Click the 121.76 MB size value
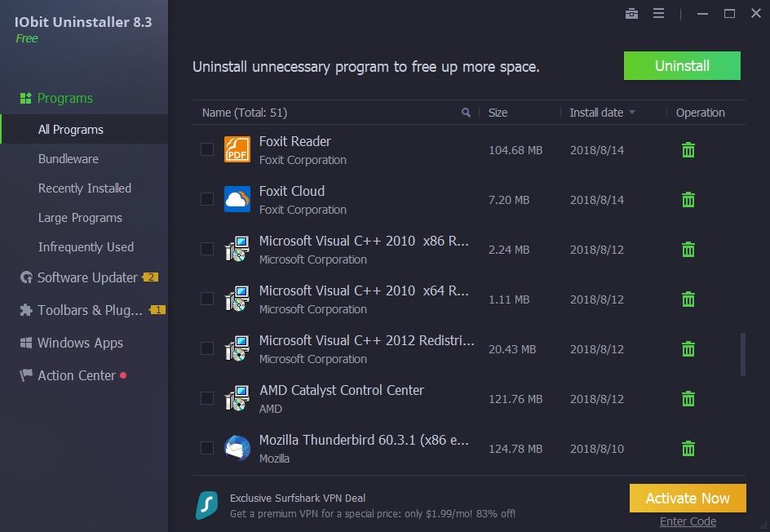The width and height of the screenshot is (770, 532). 516,399
